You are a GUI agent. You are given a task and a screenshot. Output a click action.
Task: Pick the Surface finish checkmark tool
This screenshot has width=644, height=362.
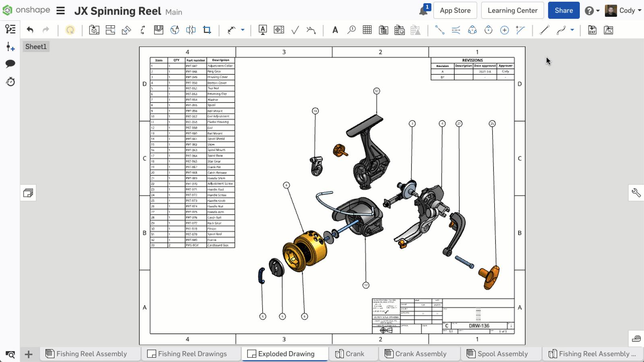295,30
